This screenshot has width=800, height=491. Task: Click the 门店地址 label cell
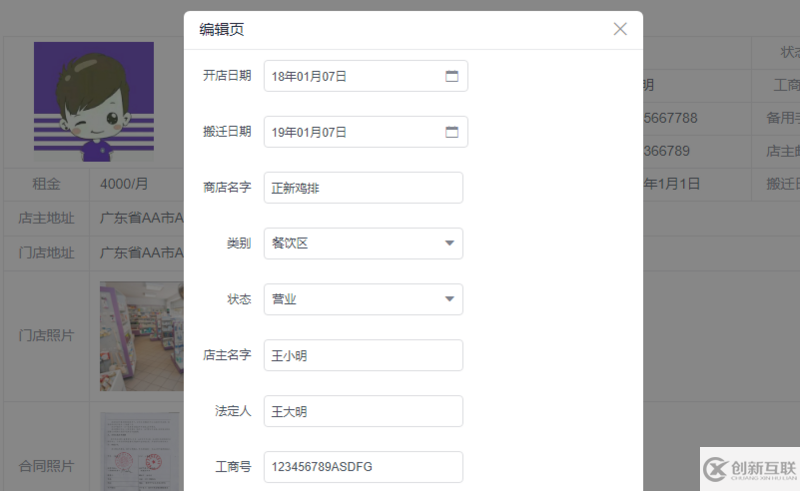46,253
